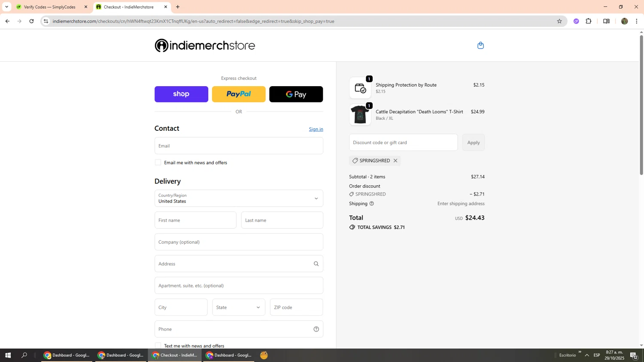The width and height of the screenshot is (644, 362).
Task: Close the Verify Codes SimplyCodes tab
Action: pos(86,7)
